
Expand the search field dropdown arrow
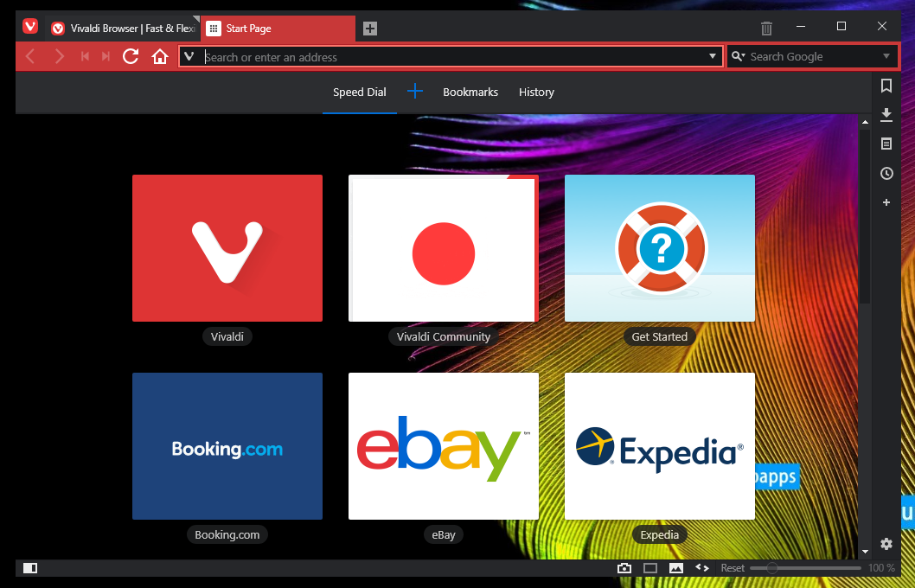886,56
